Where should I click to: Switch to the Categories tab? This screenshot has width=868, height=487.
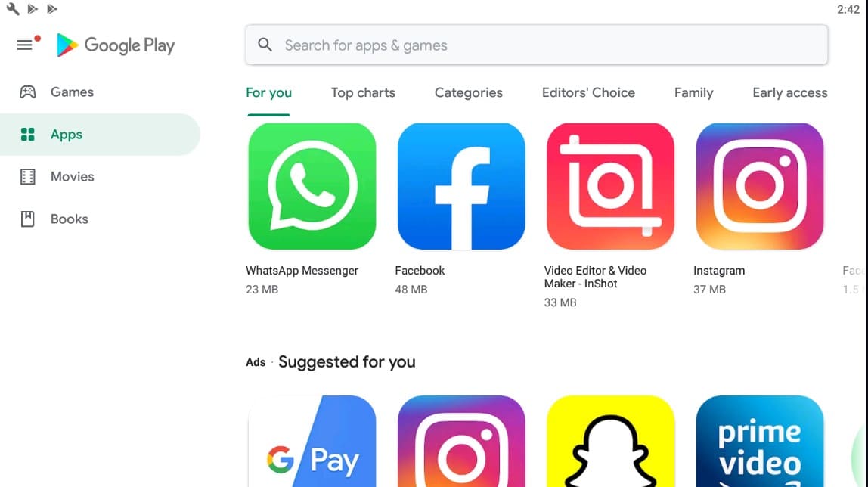pyautogui.click(x=468, y=92)
